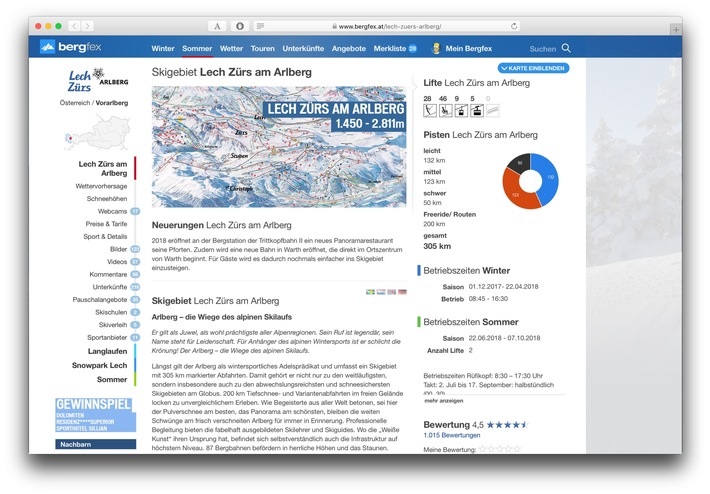Click the German flag language icon
This screenshot has height=494, width=710.
pyautogui.click(x=403, y=291)
